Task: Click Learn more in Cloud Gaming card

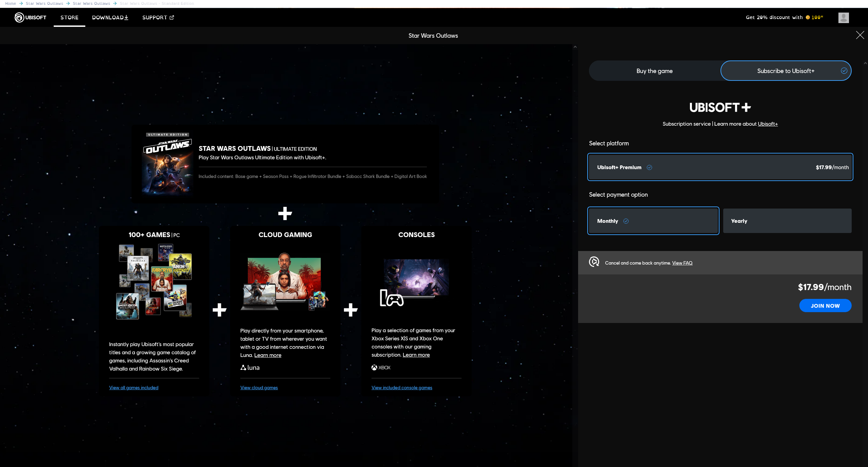Action: [x=268, y=355]
